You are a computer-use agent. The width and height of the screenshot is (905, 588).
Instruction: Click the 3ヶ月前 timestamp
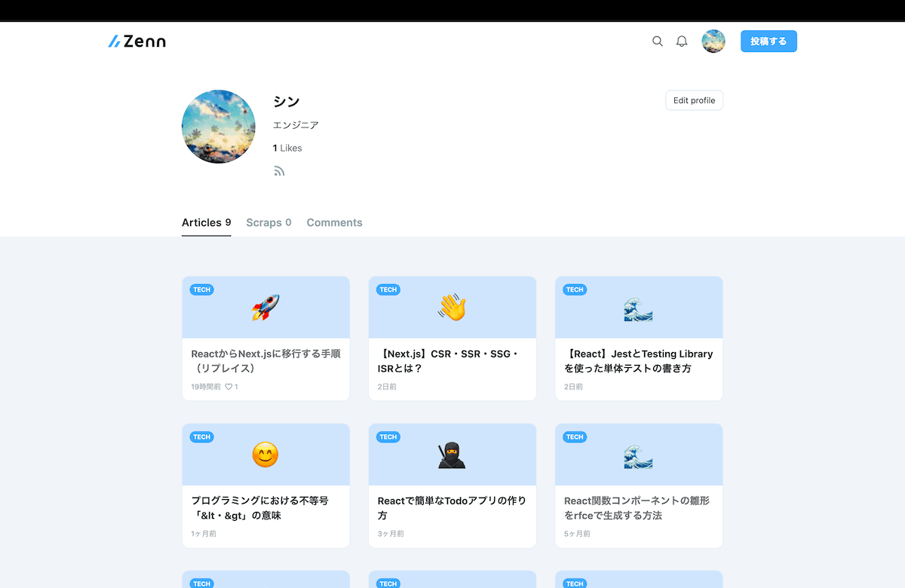pos(391,534)
